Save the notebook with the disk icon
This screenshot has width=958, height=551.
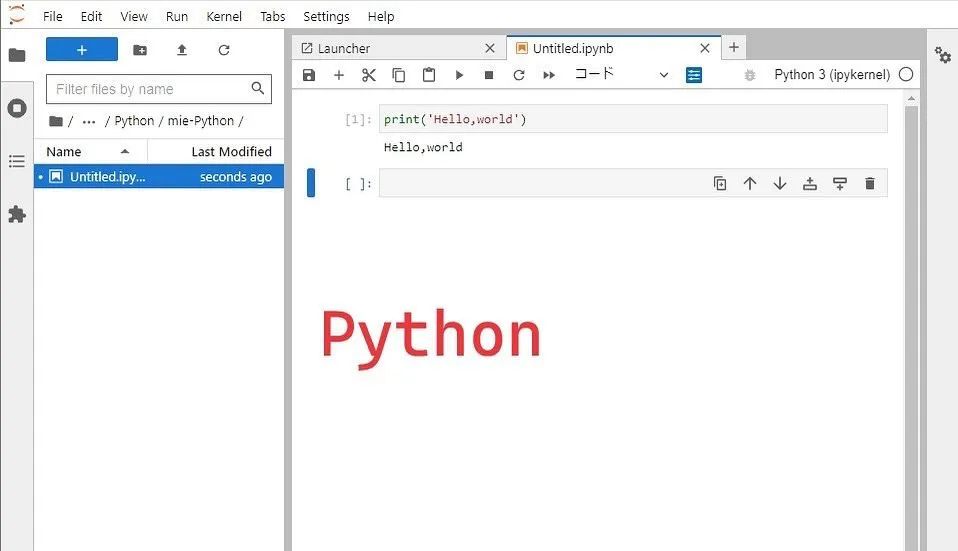pyautogui.click(x=309, y=75)
